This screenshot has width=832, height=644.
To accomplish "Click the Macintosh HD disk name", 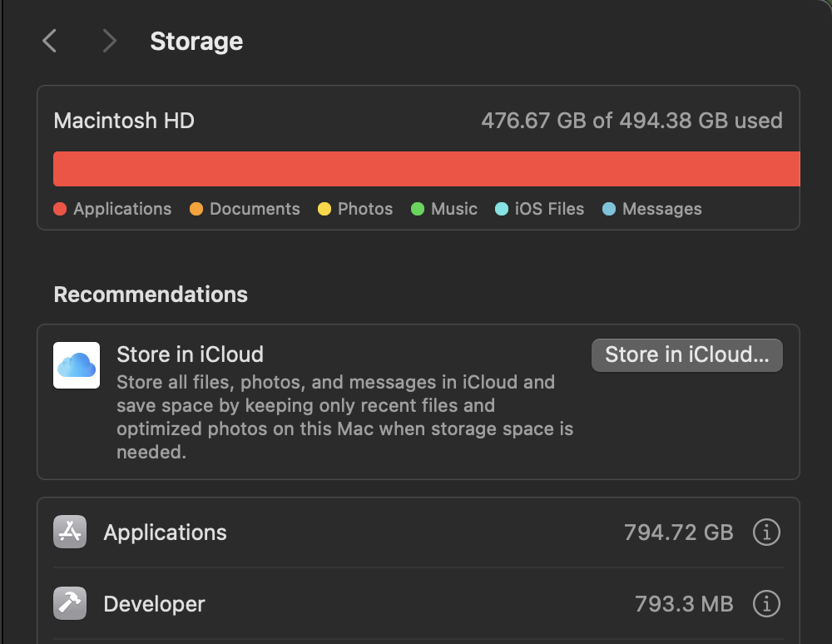I will pyautogui.click(x=124, y=121).
